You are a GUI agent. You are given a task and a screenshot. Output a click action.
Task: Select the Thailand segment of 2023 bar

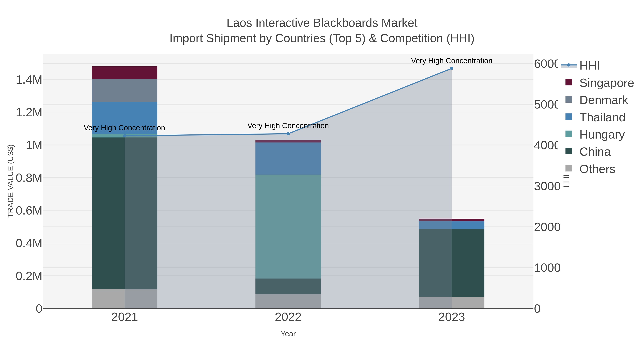click(452, 225)
